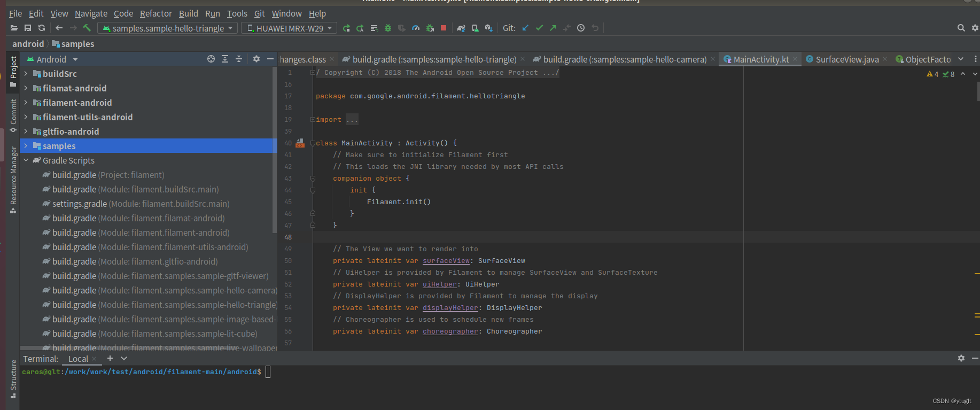Click Apply Code Changes icon with lines
The height and width of the screenshot is (410, 980).
coord(374,28)
